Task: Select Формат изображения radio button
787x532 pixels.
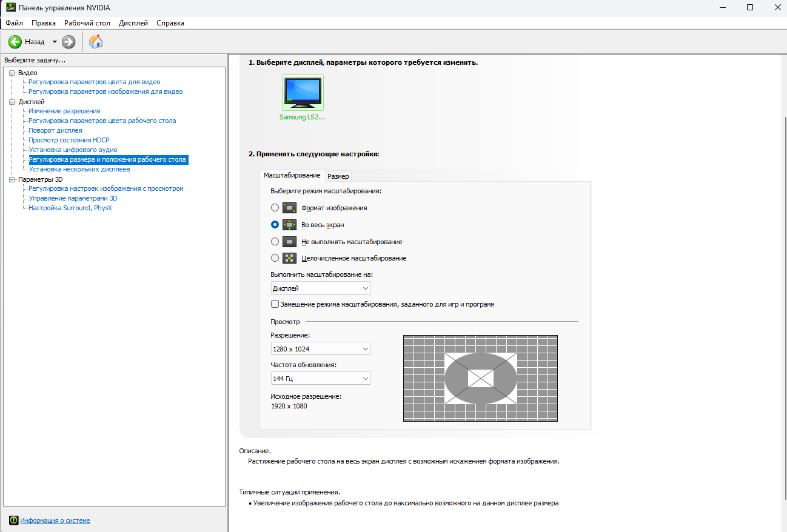Action: coord(275,208)
